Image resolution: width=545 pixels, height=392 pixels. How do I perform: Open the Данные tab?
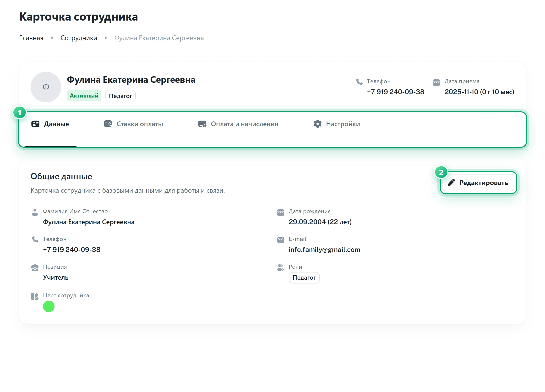50,124
